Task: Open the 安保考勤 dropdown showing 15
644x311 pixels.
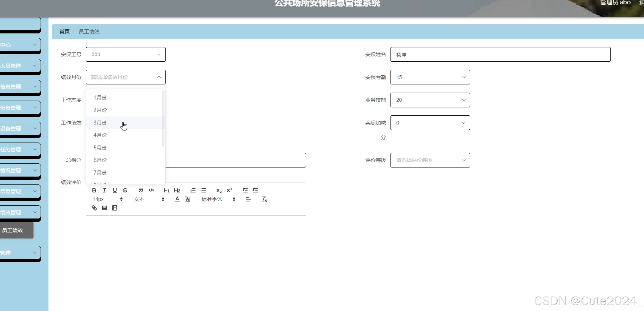Action: click(x=430, y=77)
